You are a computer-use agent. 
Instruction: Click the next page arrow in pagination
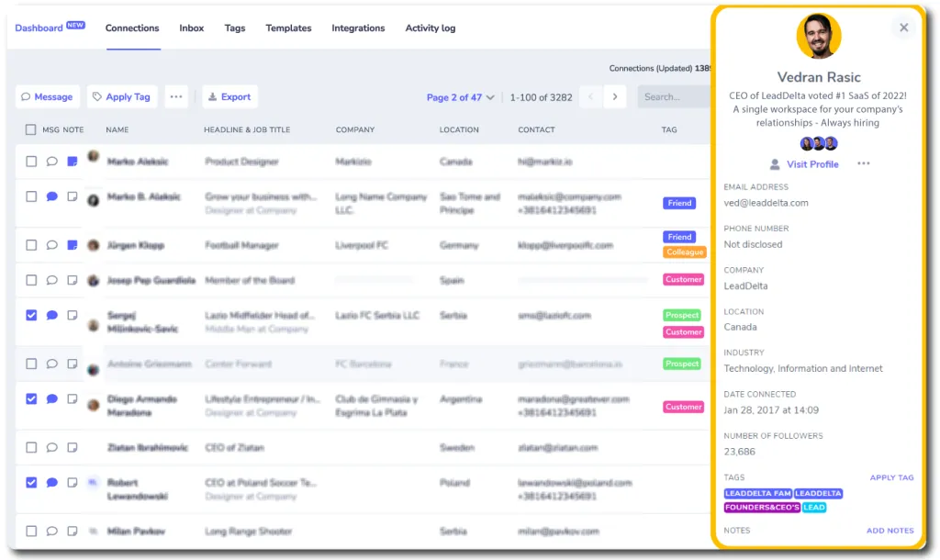pos(615,96)
